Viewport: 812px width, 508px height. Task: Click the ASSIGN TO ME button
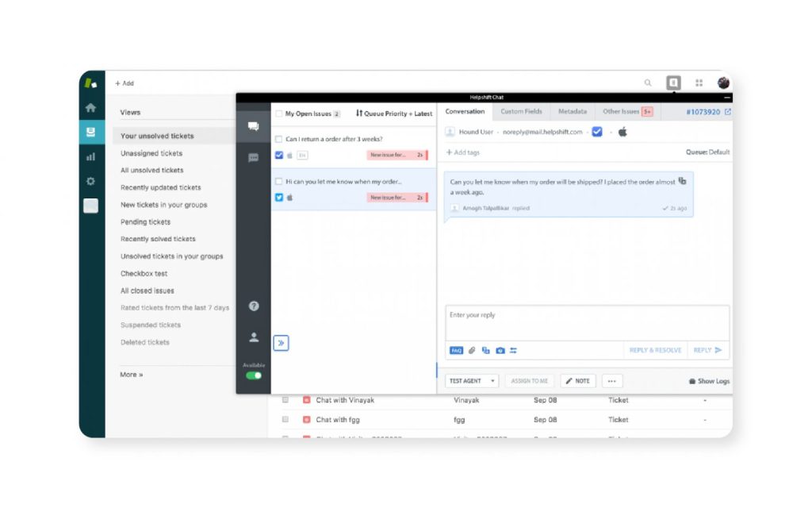(x=529, y=381)
